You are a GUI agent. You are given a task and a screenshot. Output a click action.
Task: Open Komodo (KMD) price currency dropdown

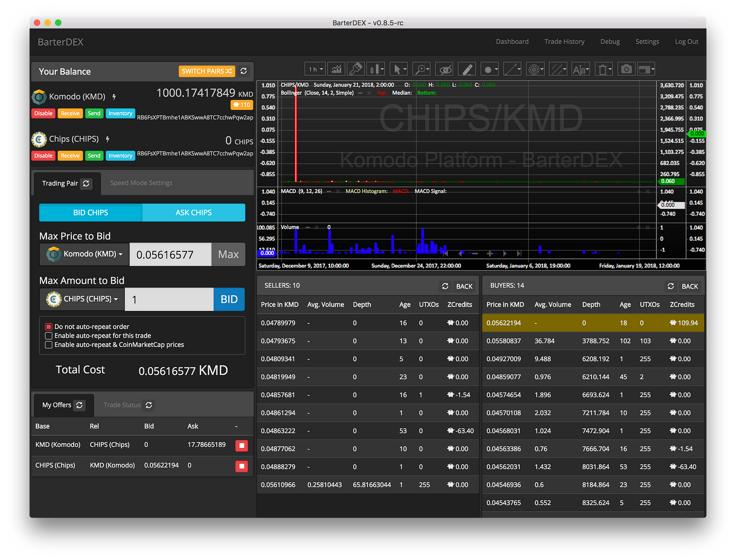tap(85, 254)
